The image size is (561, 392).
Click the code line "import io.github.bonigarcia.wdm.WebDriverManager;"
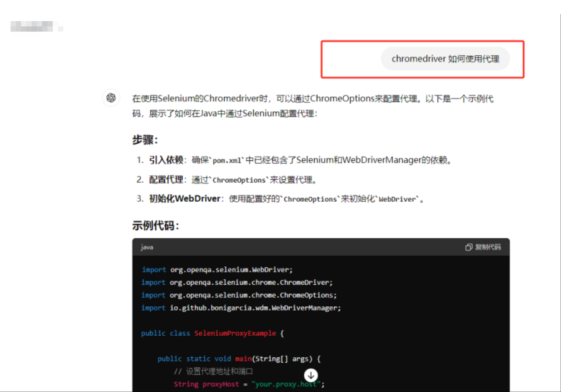(241, 308)
